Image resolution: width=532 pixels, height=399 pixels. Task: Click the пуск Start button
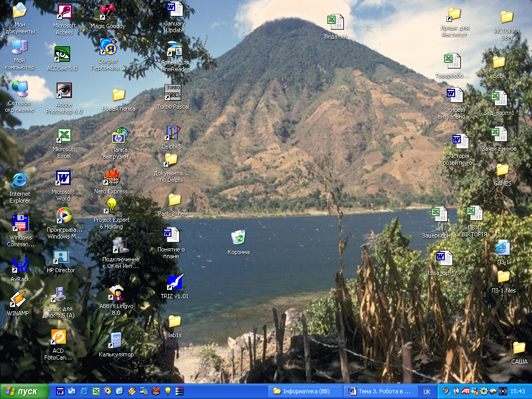pos(24,391)
